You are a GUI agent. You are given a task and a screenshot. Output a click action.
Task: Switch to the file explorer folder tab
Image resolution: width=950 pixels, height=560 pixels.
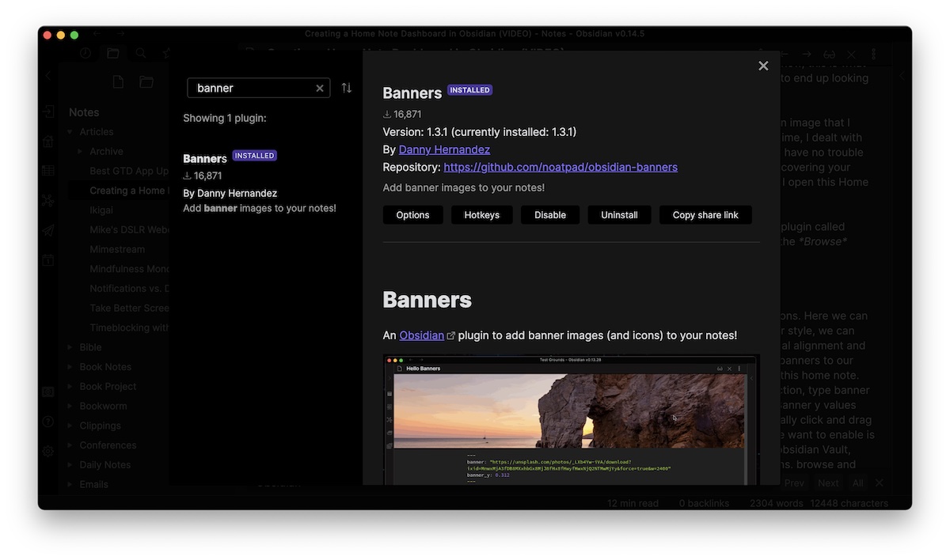[113, 54]
